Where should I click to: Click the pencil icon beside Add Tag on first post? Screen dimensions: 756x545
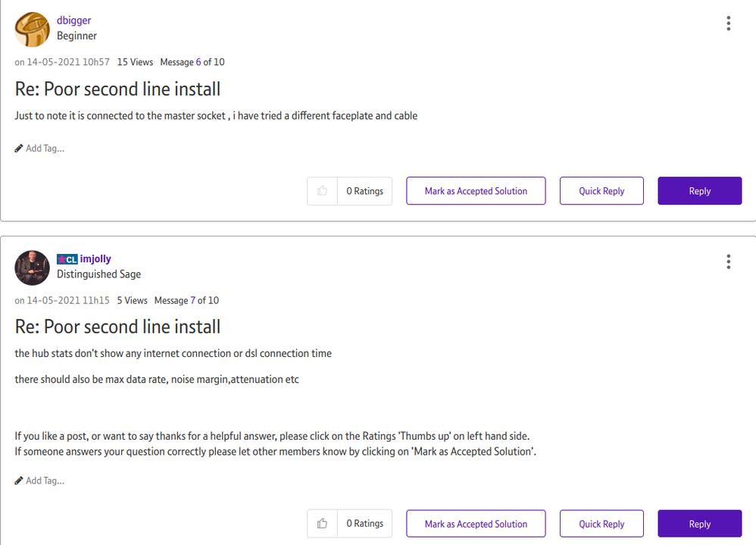[18, 148]
